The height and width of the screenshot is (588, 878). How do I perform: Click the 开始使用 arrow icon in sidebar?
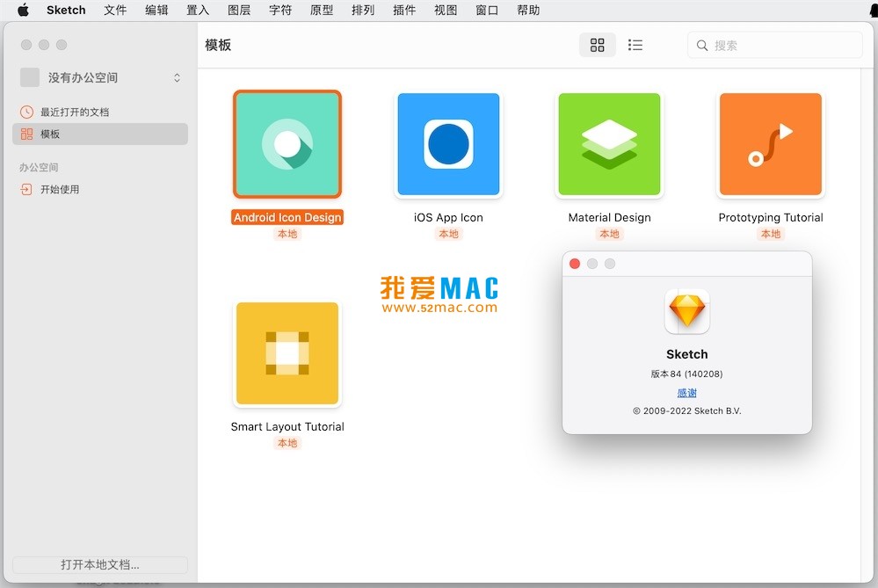[x=26, y=189]
